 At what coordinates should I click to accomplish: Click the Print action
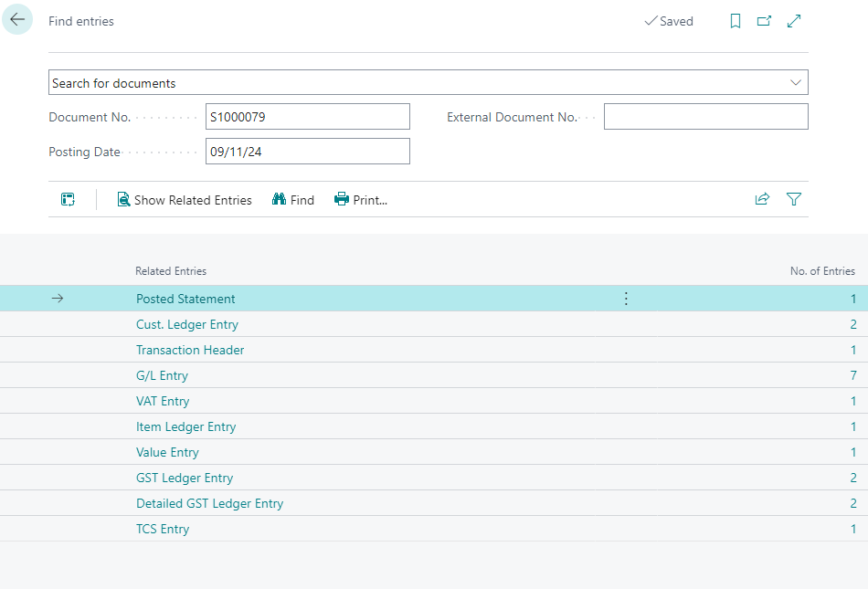(x=361, y=200)
